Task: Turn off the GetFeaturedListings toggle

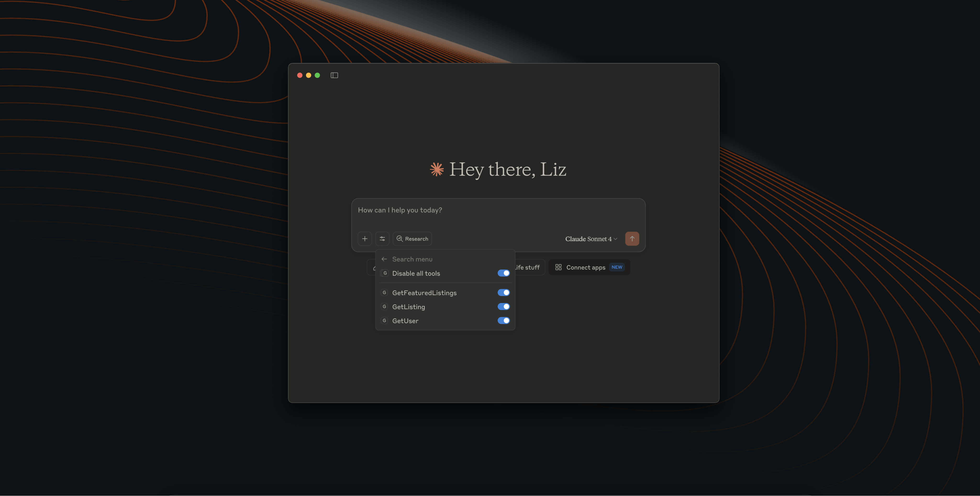Action: (503, 292)
